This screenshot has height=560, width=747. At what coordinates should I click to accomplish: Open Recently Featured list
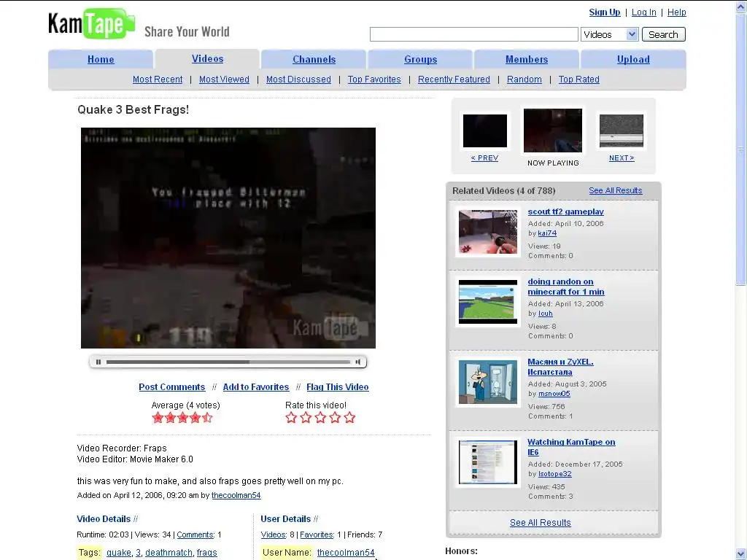454,79
